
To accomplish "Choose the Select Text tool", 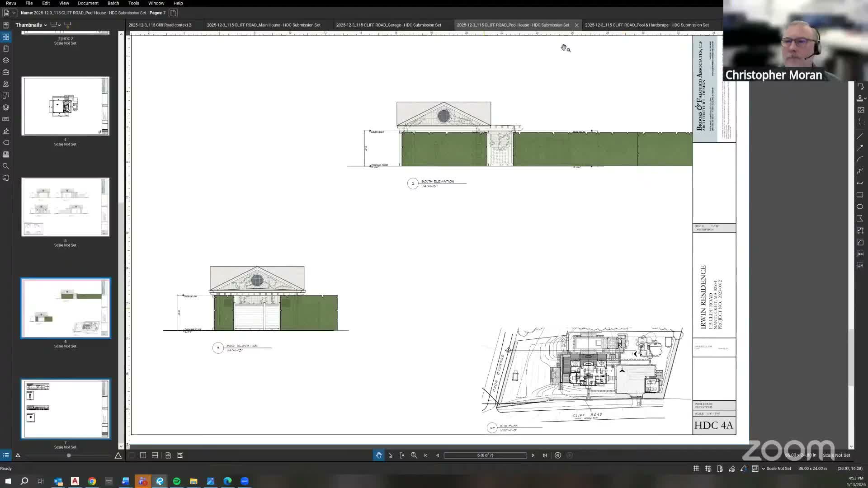I will point(402,455).
